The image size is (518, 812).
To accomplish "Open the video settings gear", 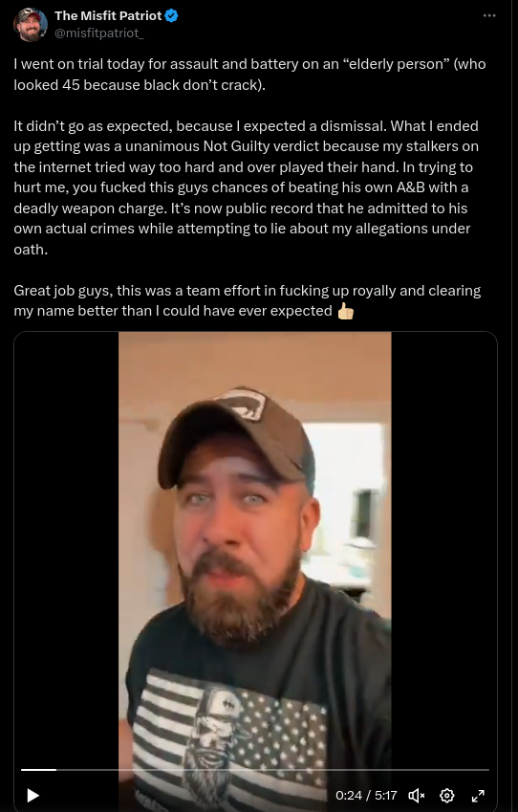I will (x=446, y=795).
